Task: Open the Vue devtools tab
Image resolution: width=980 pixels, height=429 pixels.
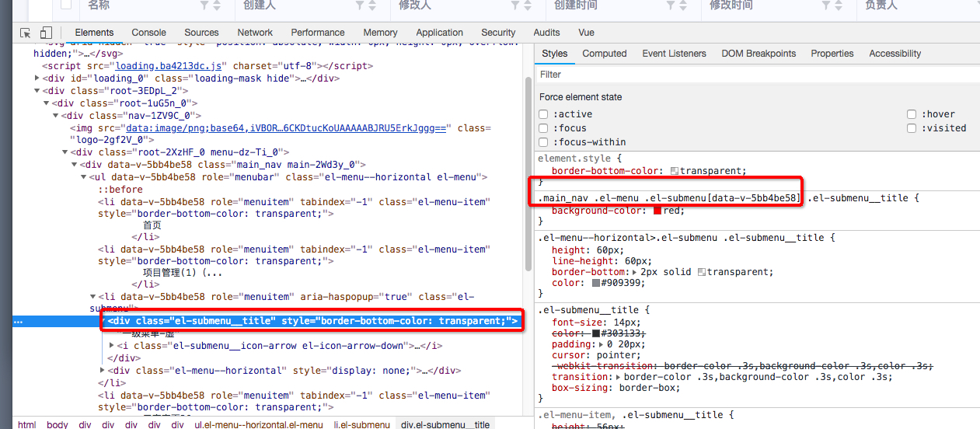Action: [586, 33]
